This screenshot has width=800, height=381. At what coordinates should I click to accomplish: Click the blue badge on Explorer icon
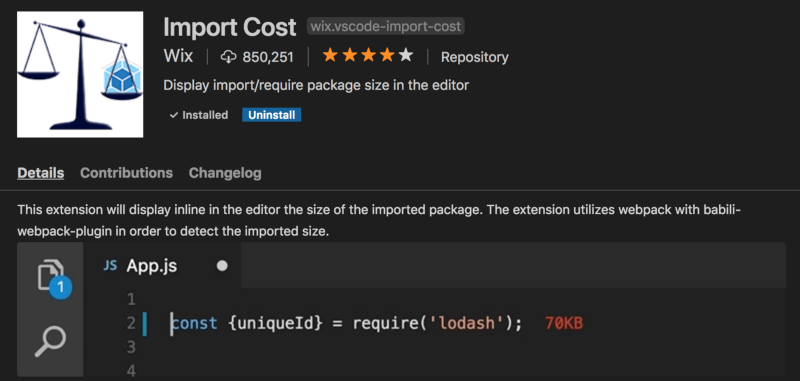coord(61,288)
